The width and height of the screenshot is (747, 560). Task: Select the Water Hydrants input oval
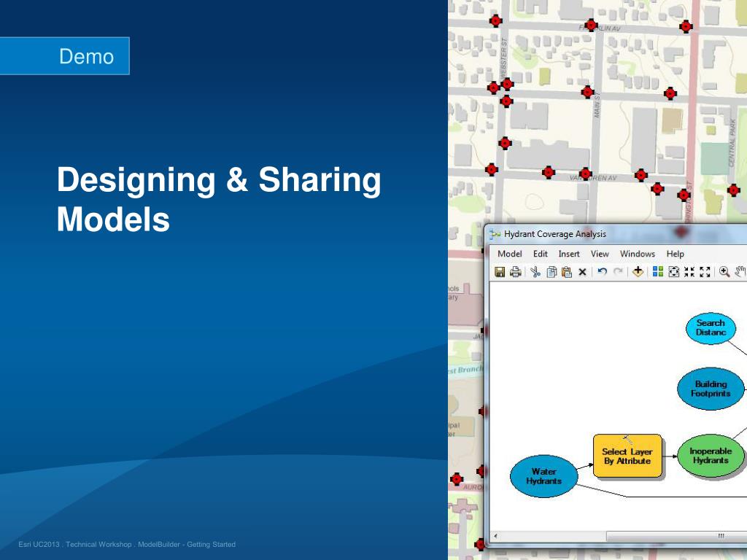pos(543,476)
